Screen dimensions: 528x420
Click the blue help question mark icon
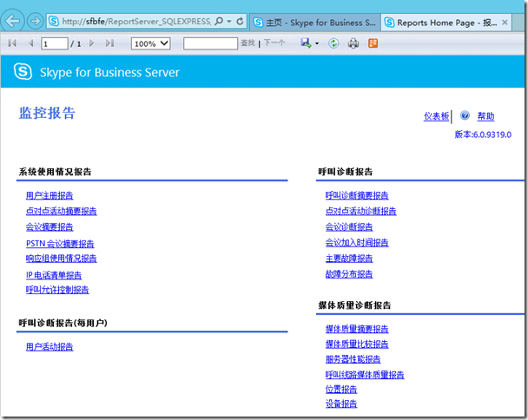point(465,115)
